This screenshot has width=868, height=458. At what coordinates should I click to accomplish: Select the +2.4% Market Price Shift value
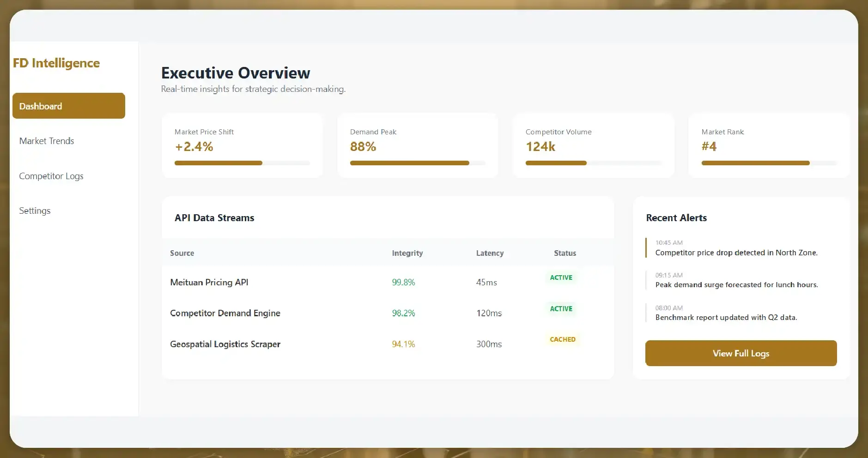coord(194,147)
